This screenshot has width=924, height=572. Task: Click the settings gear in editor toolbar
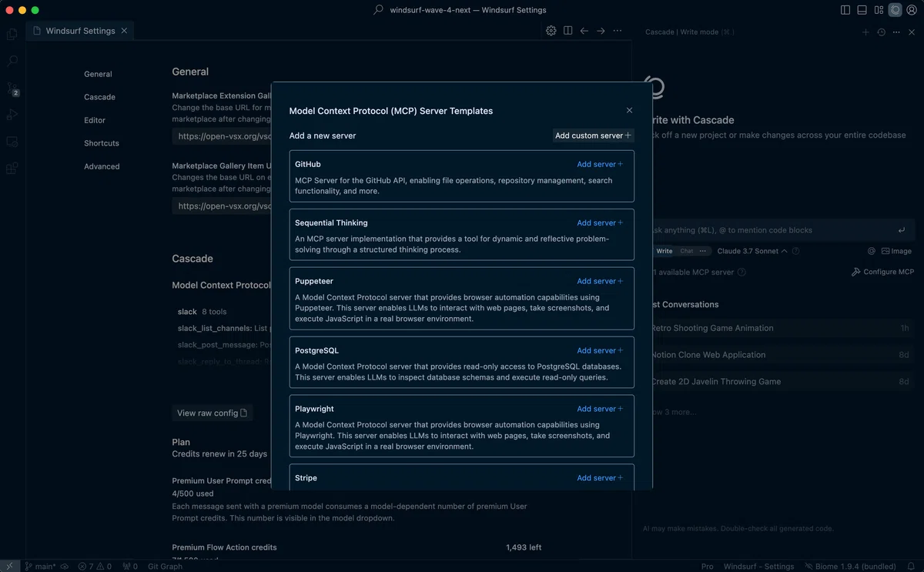click(551, 31)
